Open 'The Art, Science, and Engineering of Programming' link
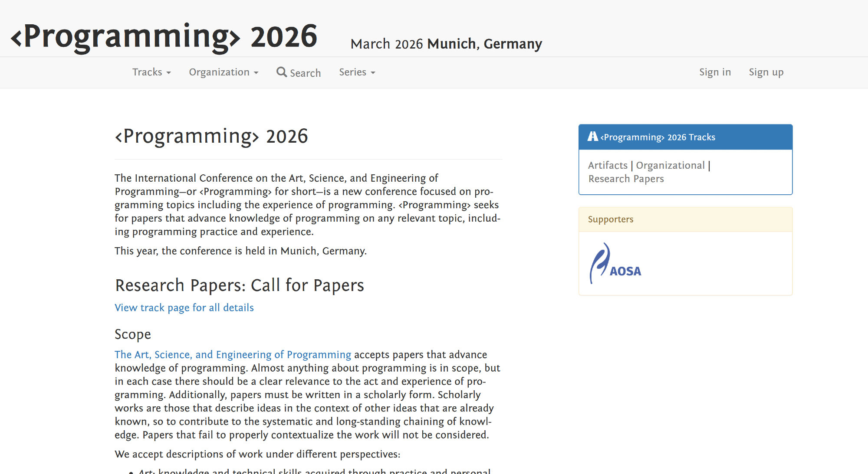The image size is (868, 474). [233, 354]
